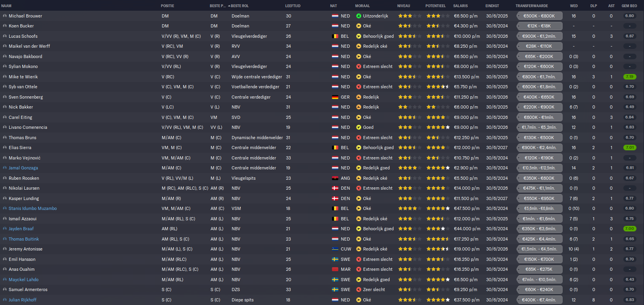Click the red morale icon for Samuel Armenteros
The image size is (644, 305).
359,289
